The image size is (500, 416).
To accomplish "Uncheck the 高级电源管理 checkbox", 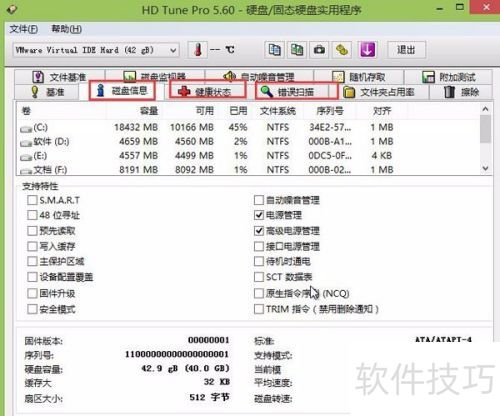I will 259,231.
